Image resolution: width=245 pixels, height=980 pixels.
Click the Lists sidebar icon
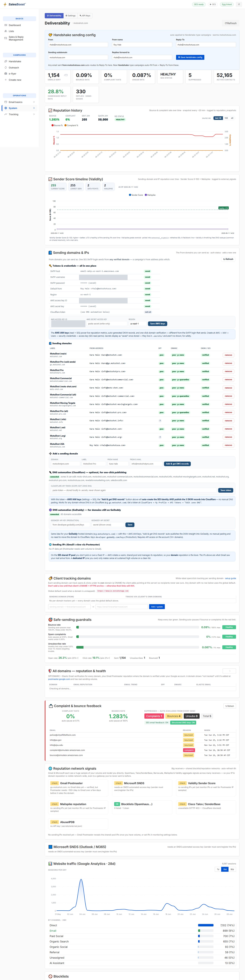pos(6,31)
